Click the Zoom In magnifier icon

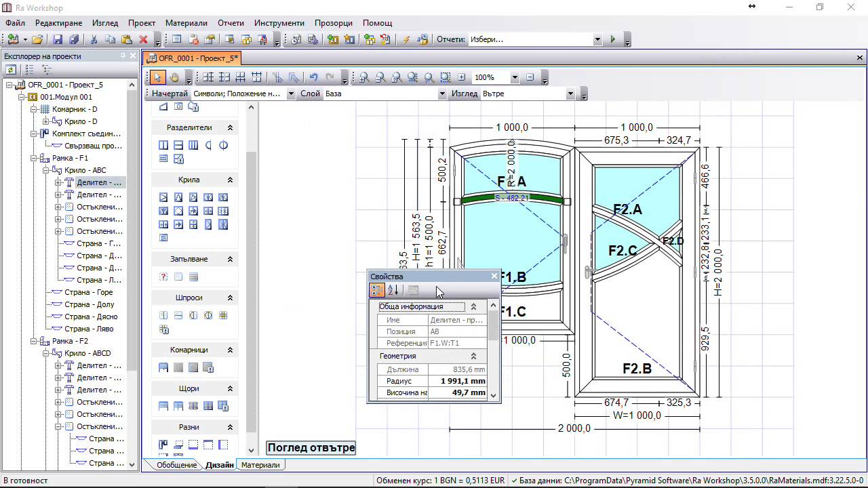tap(364, 77)
